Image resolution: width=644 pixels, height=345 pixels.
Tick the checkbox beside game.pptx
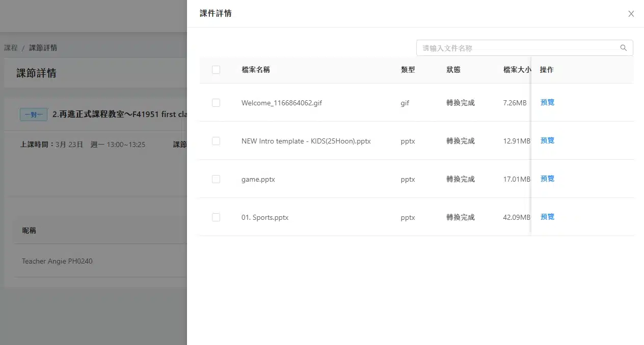pyautogui.click(x=216, y=179)
